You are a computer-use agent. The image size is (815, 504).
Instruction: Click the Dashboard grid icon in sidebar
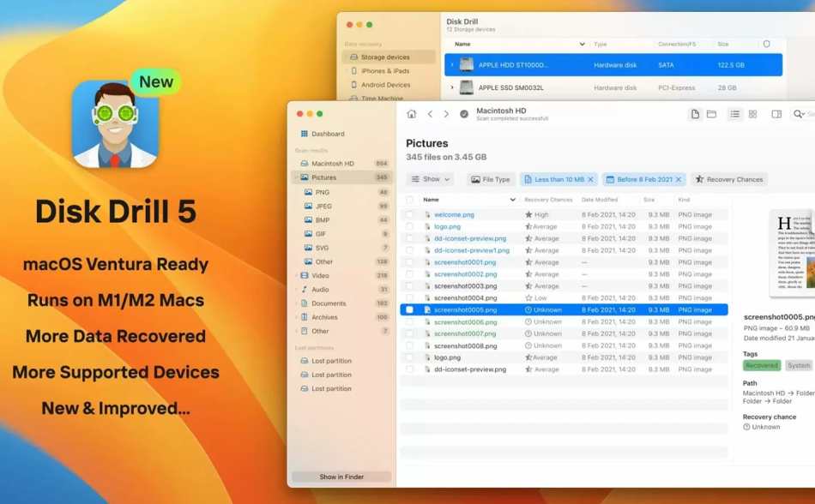tap(305, 134)
